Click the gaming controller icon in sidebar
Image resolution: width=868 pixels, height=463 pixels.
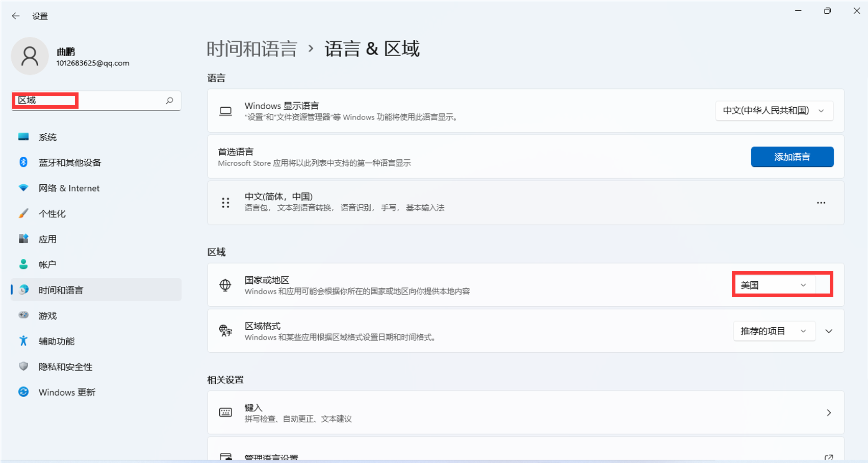pyautogui.click(x=23, y=315)
